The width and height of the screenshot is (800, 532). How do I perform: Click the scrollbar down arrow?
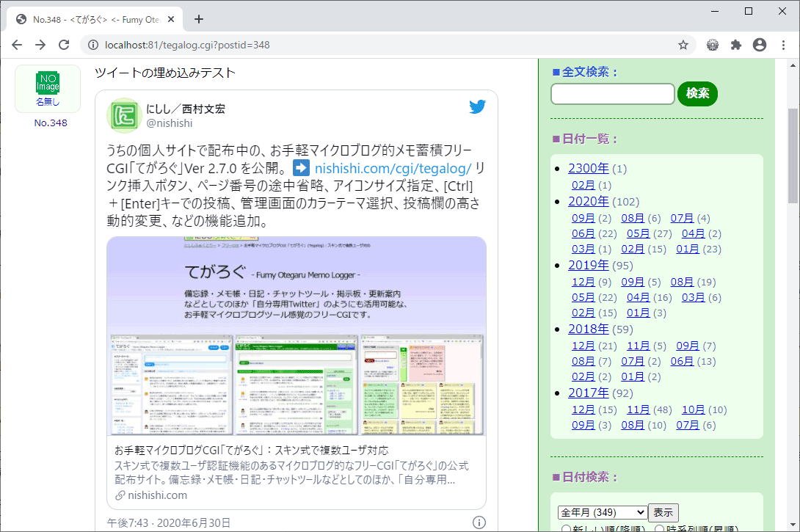(793, 525)
